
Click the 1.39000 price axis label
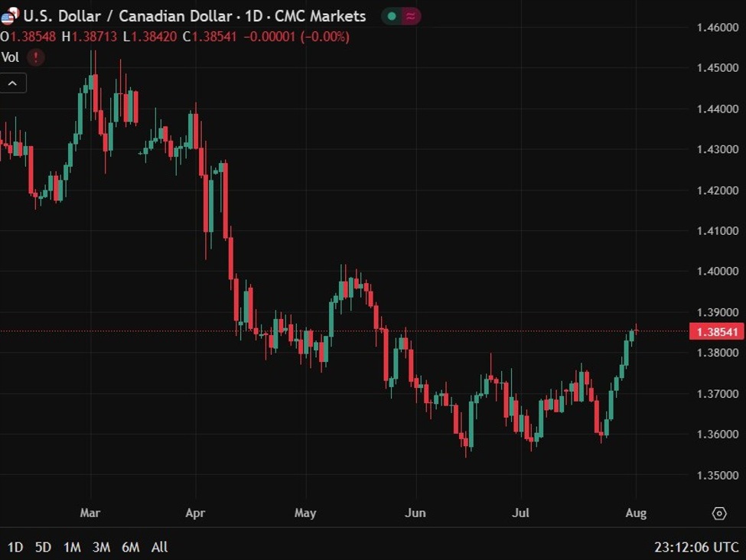coord(718,312)
